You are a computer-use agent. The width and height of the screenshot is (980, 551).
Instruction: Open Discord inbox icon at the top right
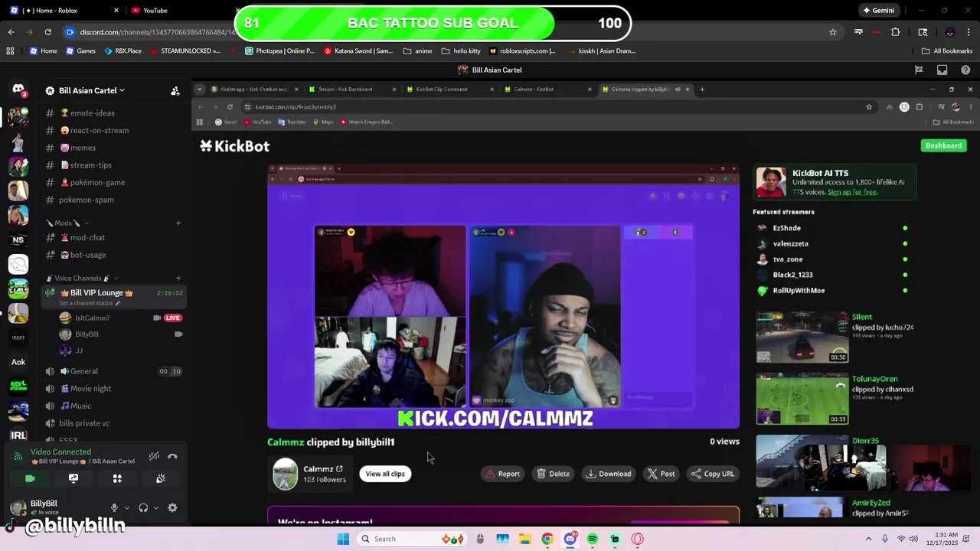(x=942, y=70)
